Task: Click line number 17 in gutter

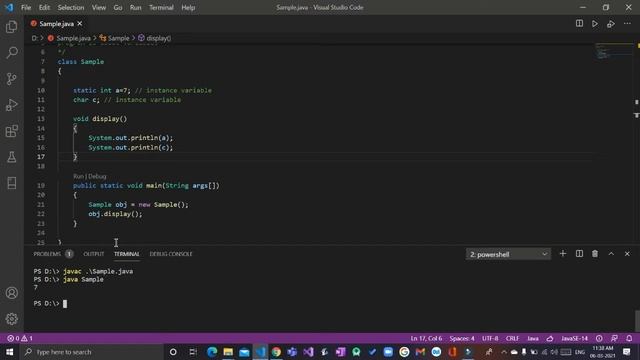Action: click(x=41, y=157)
